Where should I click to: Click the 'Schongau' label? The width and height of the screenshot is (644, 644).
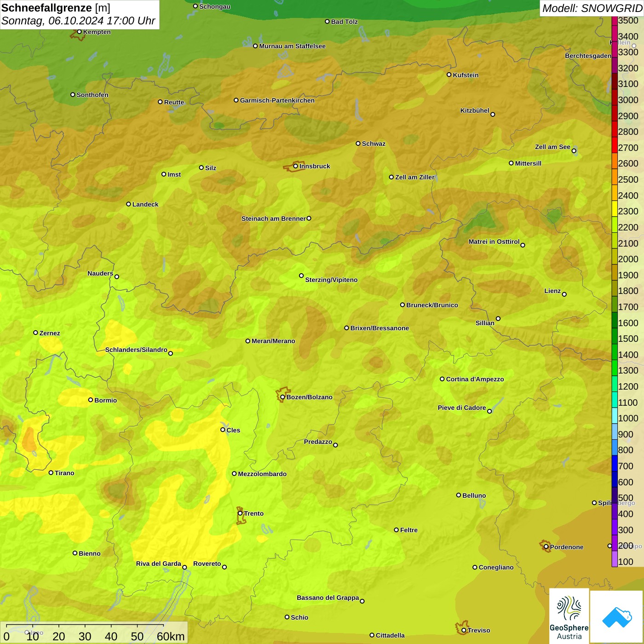tap(215, 6)
